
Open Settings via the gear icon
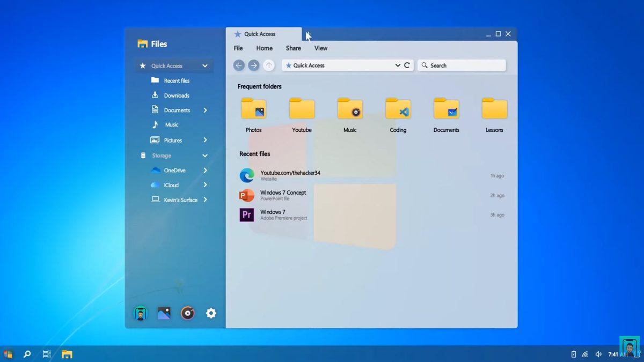(x=211, y=313)
